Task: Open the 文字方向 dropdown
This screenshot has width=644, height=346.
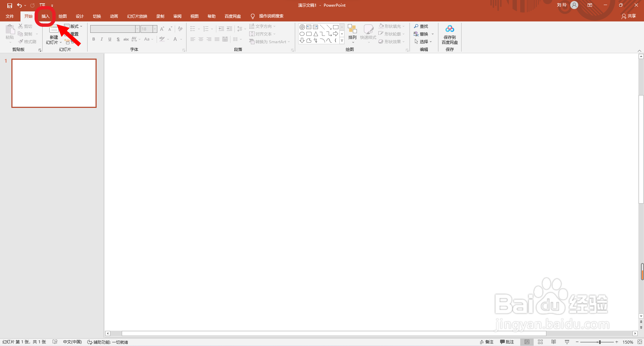Action: pos(262,26)
